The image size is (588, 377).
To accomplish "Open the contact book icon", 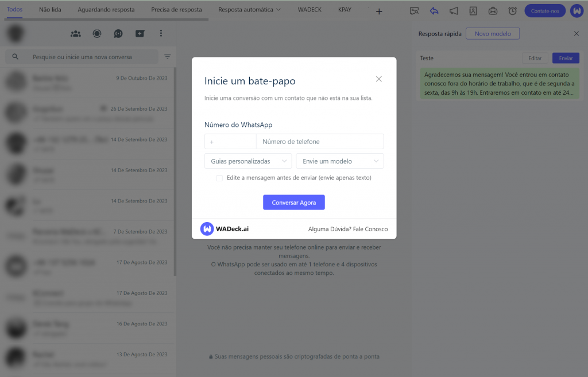I will point(474,11).
